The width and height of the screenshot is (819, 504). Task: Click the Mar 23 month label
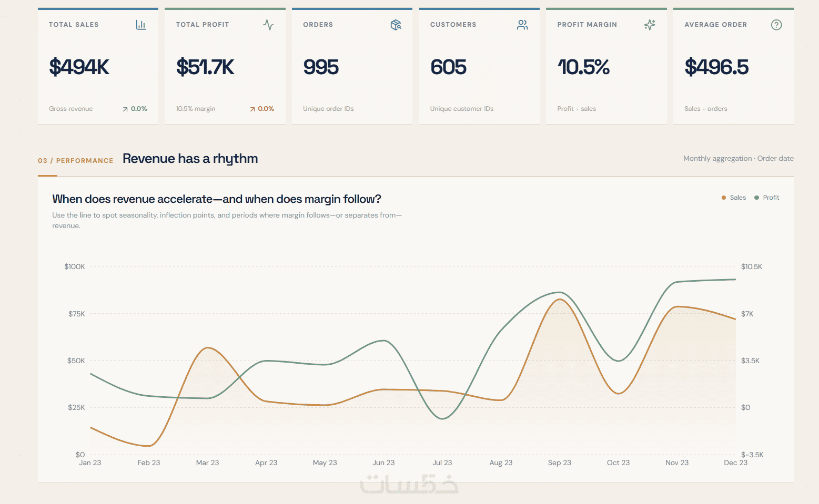tap(207, 462)
